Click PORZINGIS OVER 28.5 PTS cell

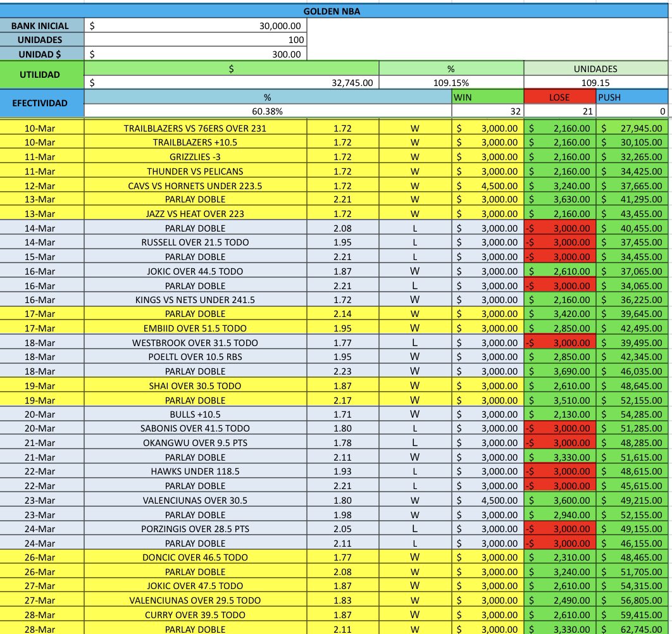[x=196, y=528]
